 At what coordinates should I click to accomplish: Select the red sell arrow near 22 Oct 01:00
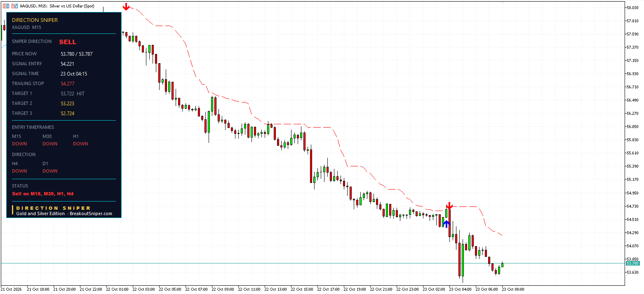[126, 7]
